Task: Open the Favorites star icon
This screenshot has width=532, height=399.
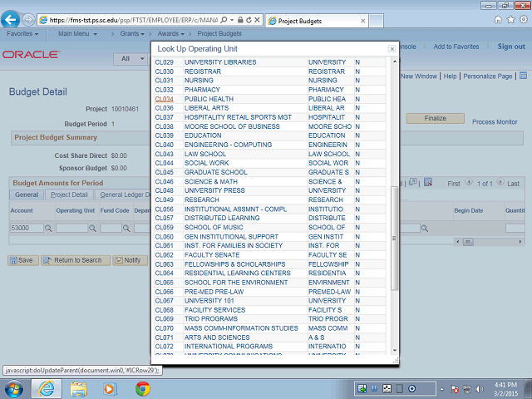Action: [x=510, y=20]
